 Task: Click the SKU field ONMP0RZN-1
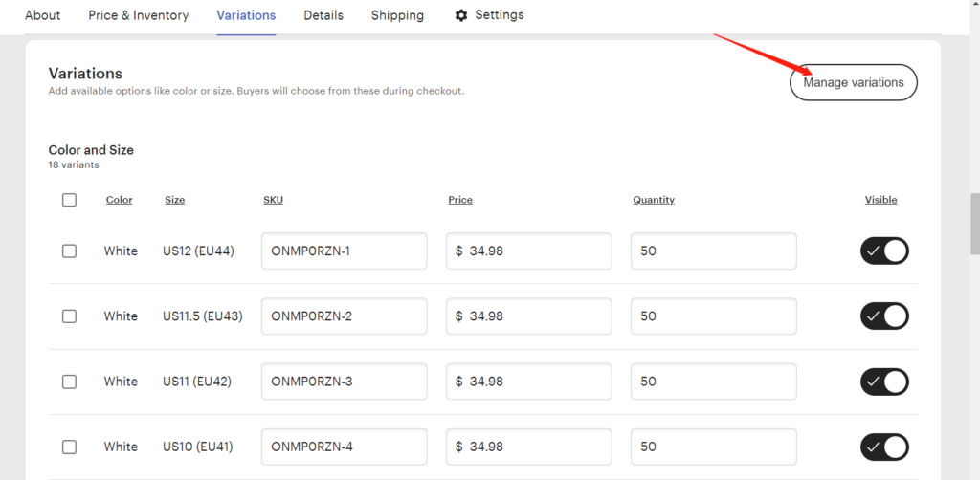(345, 251)
